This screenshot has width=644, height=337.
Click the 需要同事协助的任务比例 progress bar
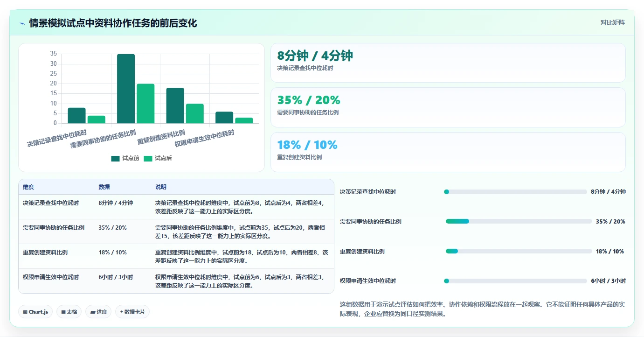(x=519, y=221)
